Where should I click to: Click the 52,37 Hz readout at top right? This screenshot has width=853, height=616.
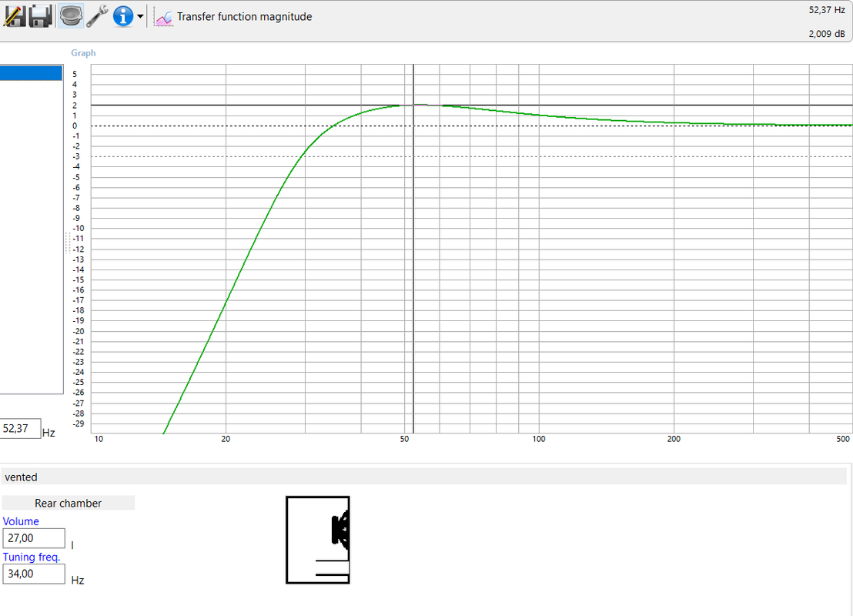point(827,10)
